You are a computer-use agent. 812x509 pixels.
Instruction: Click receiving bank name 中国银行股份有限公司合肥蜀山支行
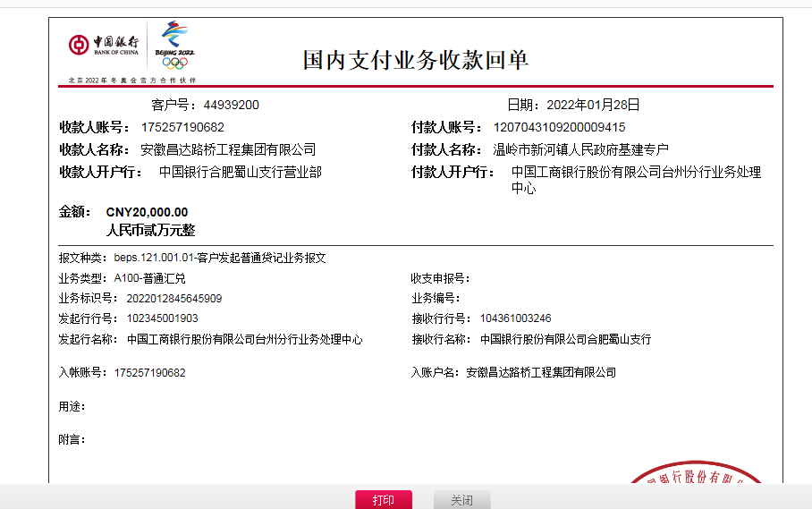coord(565,339)
